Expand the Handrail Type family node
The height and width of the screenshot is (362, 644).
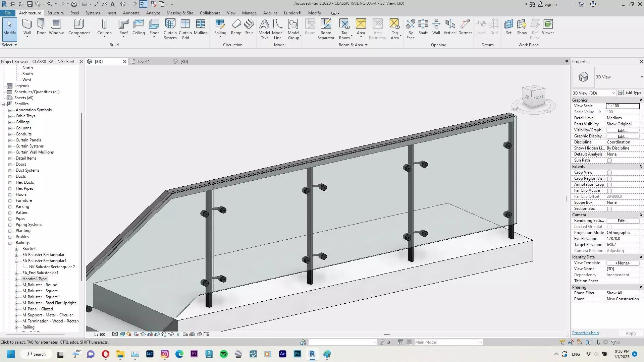16,279
